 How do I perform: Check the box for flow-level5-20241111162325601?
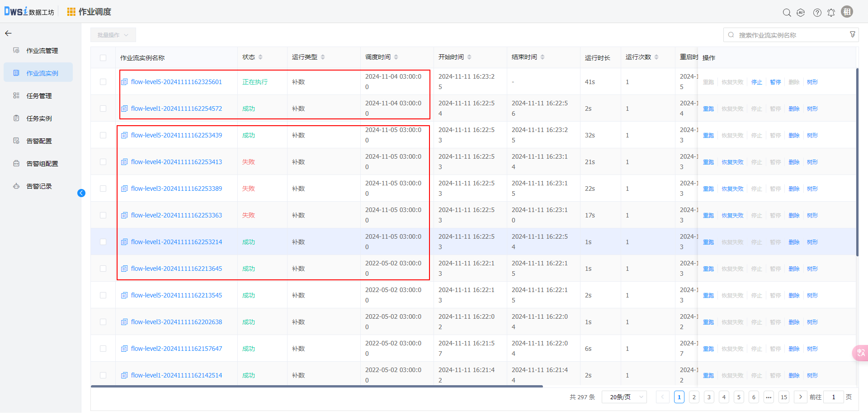click(x=103, y=82)
